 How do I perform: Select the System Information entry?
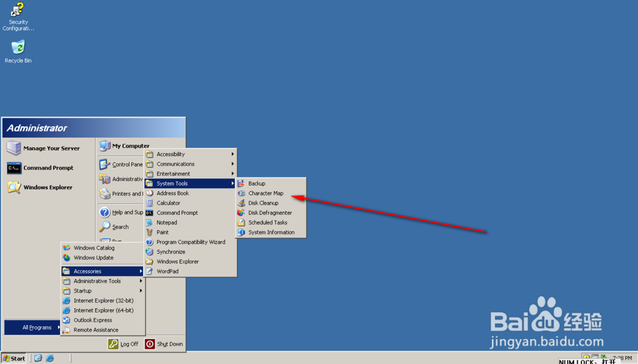pos(271,232)
